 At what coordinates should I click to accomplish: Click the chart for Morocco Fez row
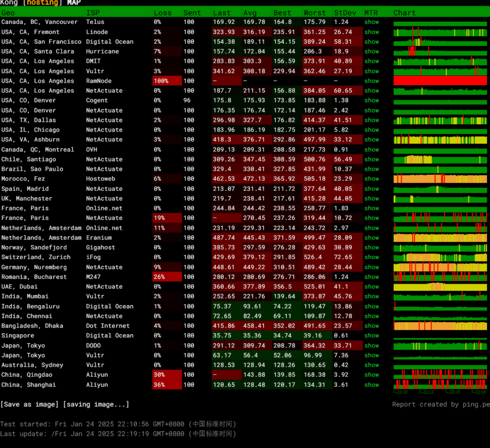point(440,178)
